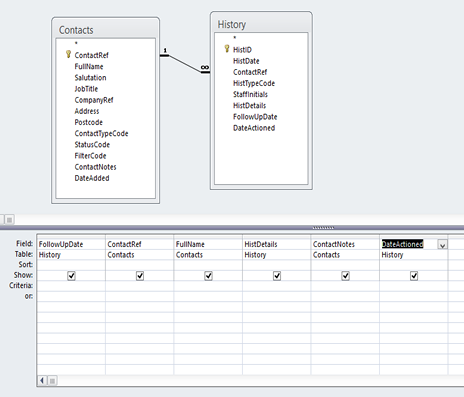The image size is (464, 397).
Task: Select StatusCode in the Contacts field list
Action: [x=92, y=145]
